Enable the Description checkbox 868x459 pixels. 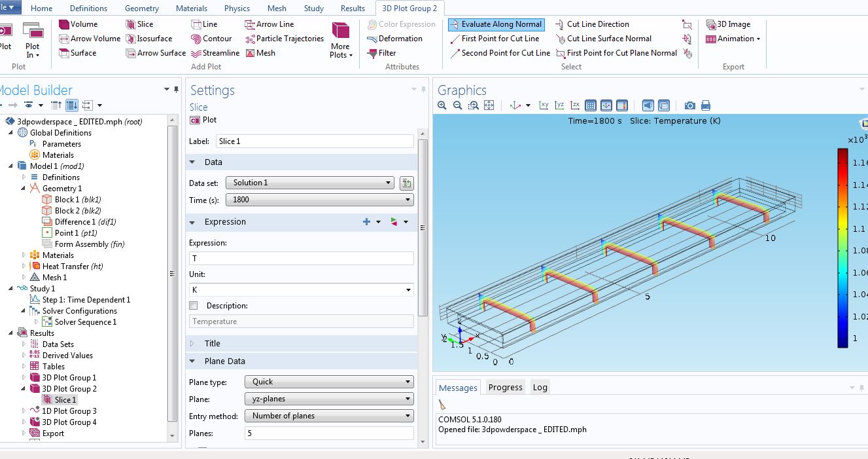tap(193, 306)
